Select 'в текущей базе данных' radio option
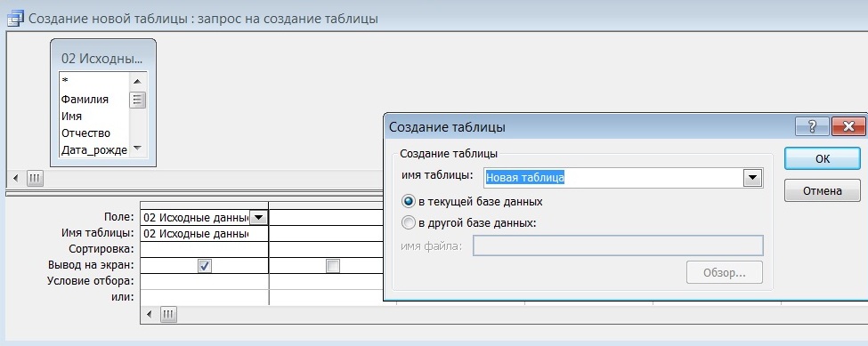Viewport: 868px width, 346px height. (409, 202)
